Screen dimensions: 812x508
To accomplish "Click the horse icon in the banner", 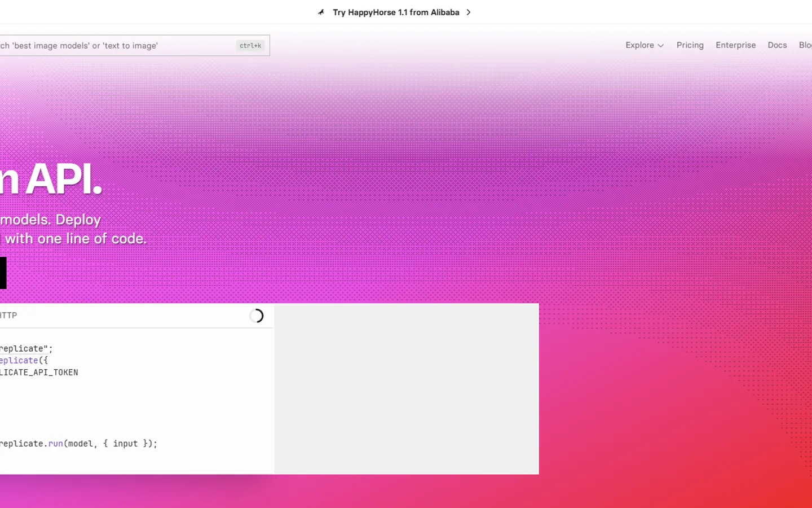I will click(321, 12).
